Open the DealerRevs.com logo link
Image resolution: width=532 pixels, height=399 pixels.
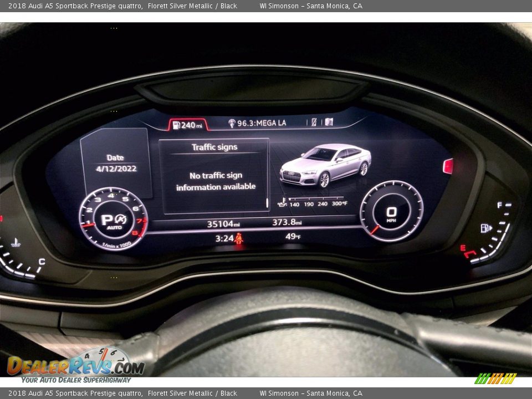click(76, 365)
